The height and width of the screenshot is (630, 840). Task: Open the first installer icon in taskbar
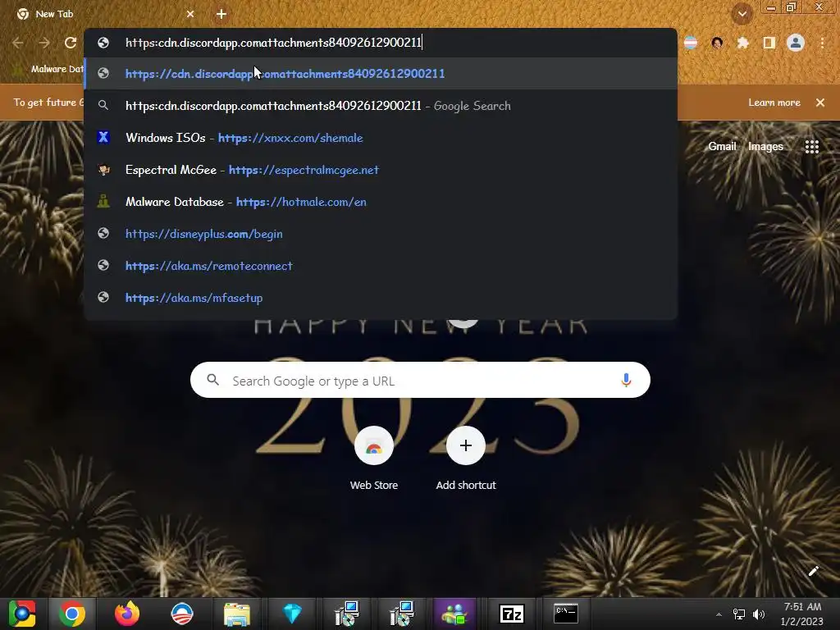coord(347,614)
